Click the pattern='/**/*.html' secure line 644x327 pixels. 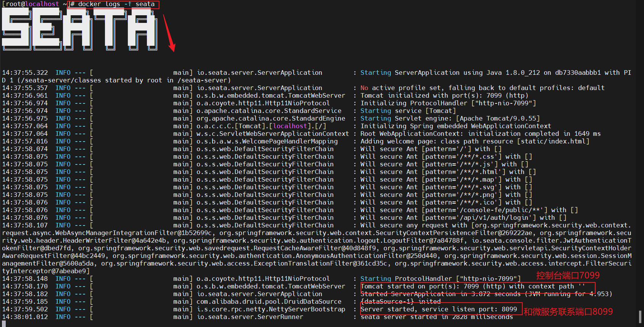coord(448,172)
